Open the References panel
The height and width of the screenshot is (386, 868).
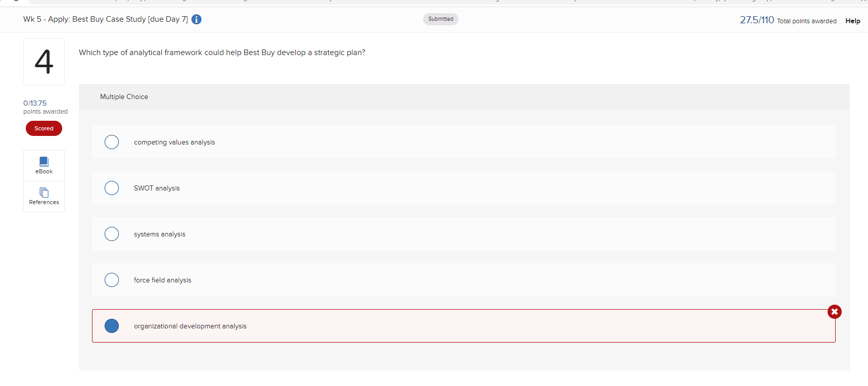click(43, 197)
